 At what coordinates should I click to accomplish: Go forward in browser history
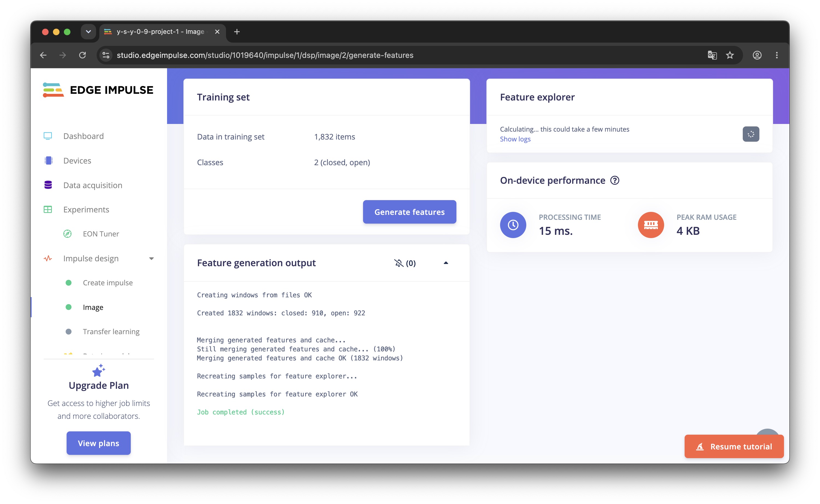[x=63, y=55]
